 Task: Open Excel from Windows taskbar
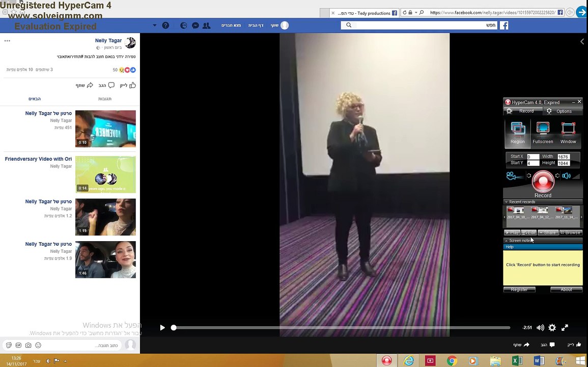(x=517, y=360)
